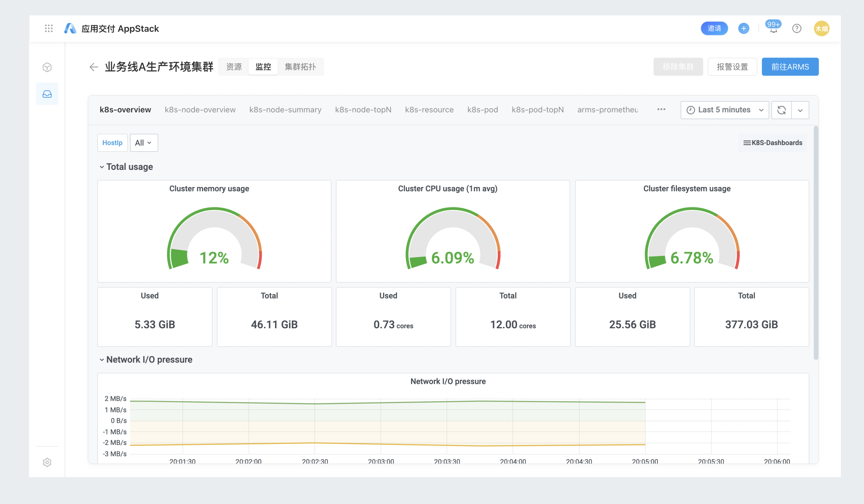The height and width of the screenshot is (504, 864).
Task: Click the AppStack logo icon
Action: pyautogui.click(x=70, y=28)
